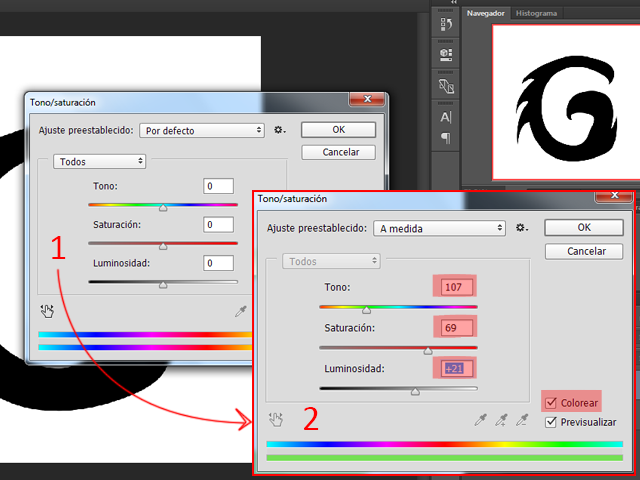
Task: Click 'Luminosidad:' label in dialog 2
Action: coord(354,369)
